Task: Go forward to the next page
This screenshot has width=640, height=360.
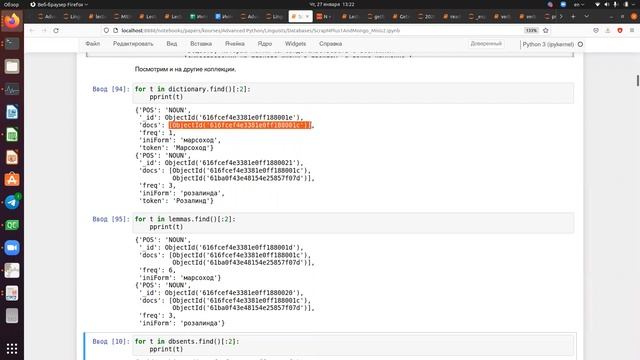Action: pyautogui.click(x=44, y=31)
